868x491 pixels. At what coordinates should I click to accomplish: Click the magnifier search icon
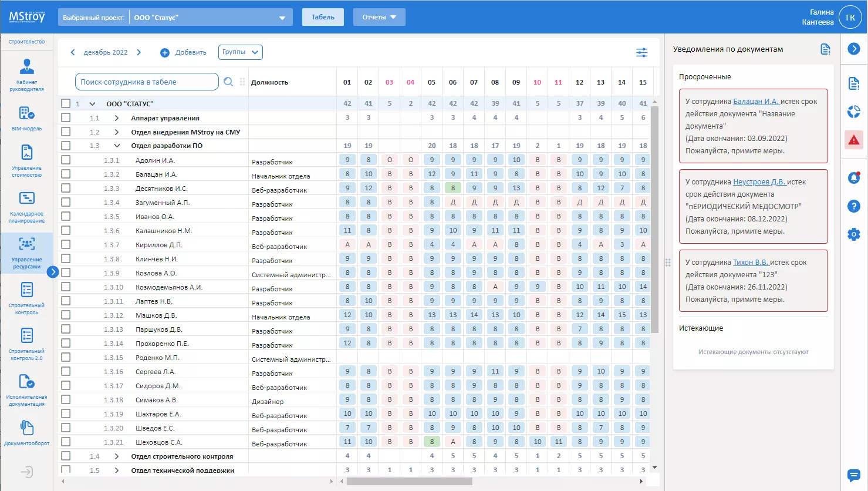[228, 82]
